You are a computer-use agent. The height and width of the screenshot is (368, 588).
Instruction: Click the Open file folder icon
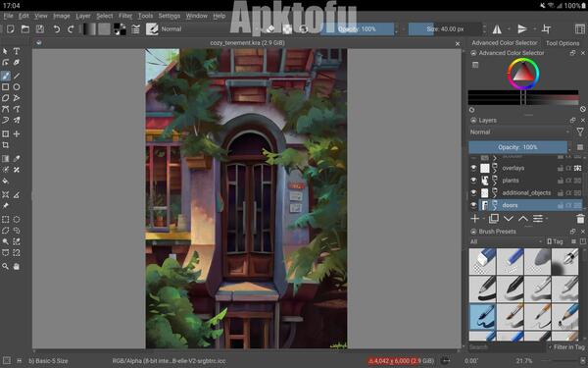pos(25,28)
